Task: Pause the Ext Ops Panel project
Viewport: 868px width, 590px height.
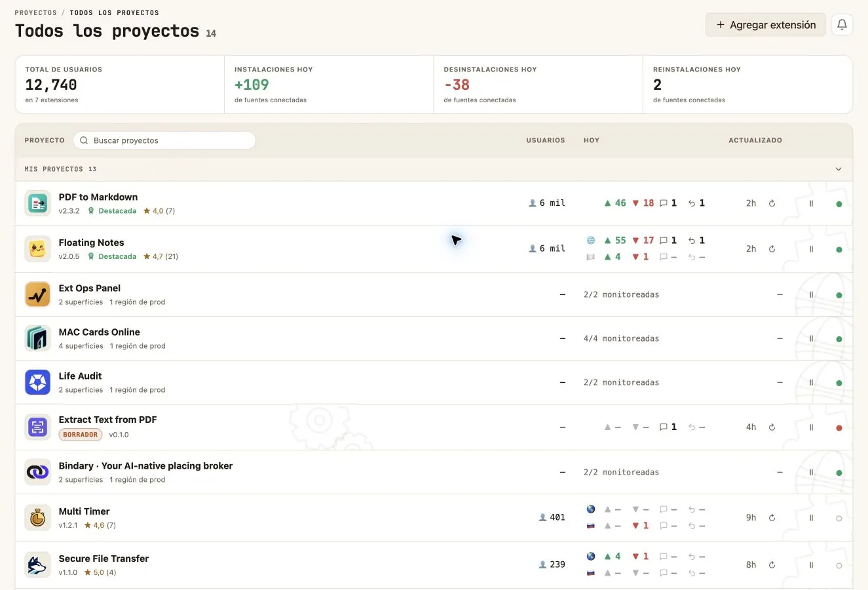Action: tap(811, 295)
